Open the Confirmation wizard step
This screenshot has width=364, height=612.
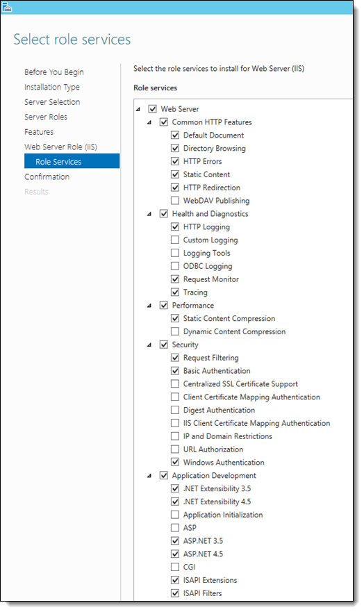[47, 177]
